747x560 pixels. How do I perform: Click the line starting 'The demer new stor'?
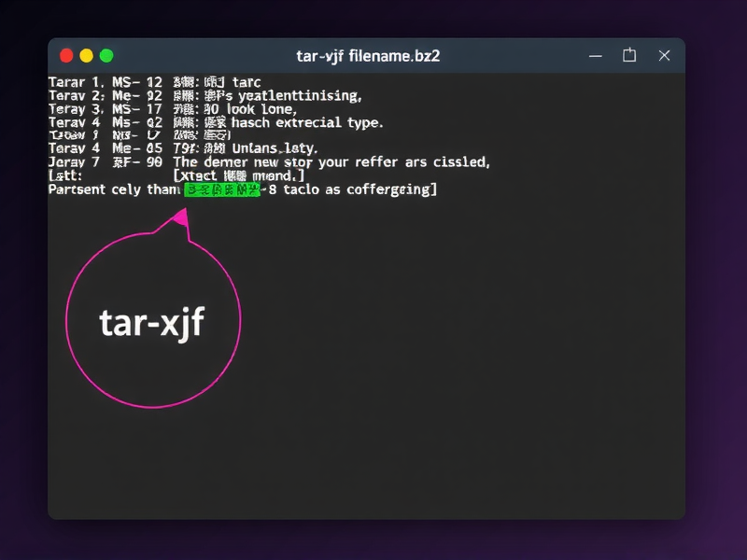[x=331, y=161]
